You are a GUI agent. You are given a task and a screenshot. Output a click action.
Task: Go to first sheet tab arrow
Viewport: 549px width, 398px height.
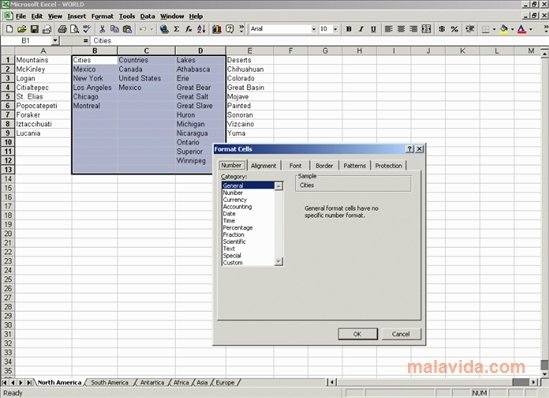5,383
